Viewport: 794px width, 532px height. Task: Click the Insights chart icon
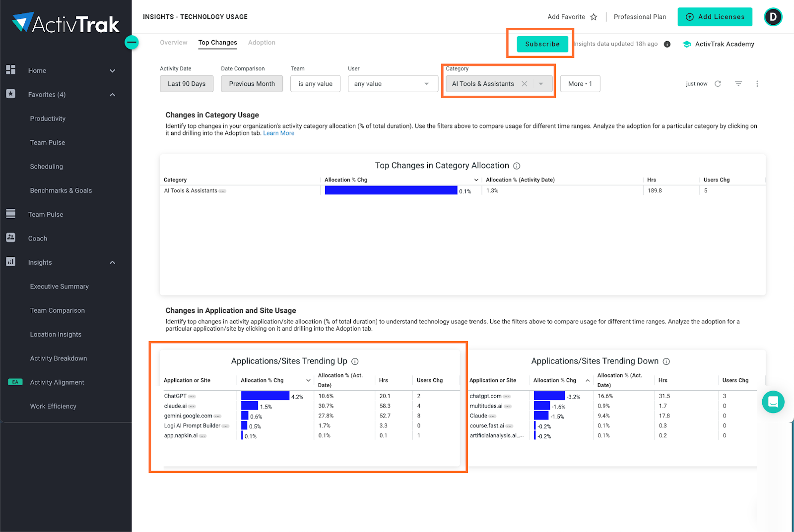click(x=10, y=261)
